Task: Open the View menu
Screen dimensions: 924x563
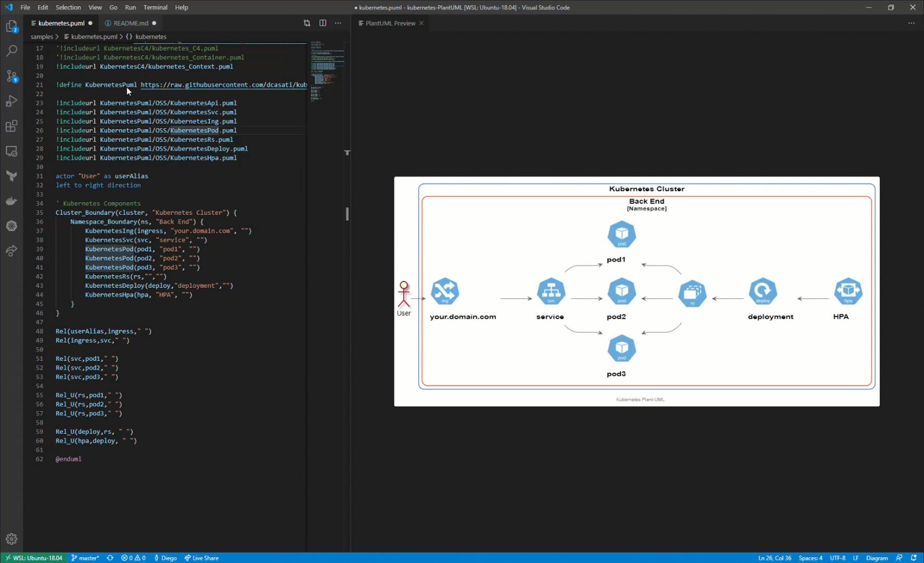Action: [95, 7]
